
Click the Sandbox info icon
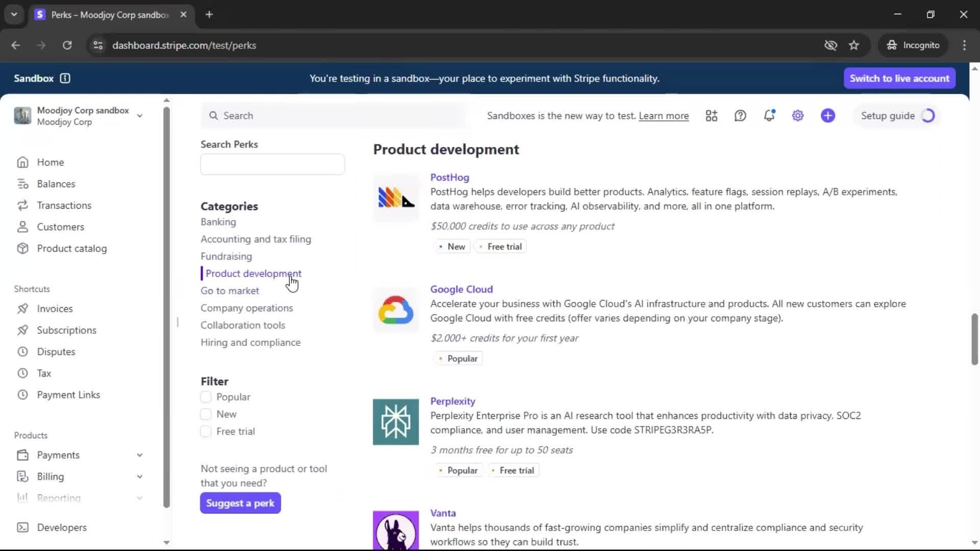(x=65, y=79)
